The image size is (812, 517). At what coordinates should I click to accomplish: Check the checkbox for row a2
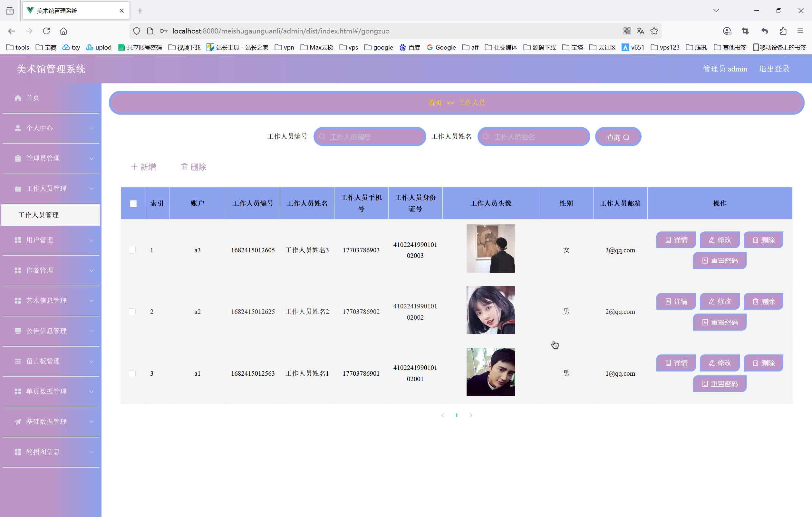point(132,312)
